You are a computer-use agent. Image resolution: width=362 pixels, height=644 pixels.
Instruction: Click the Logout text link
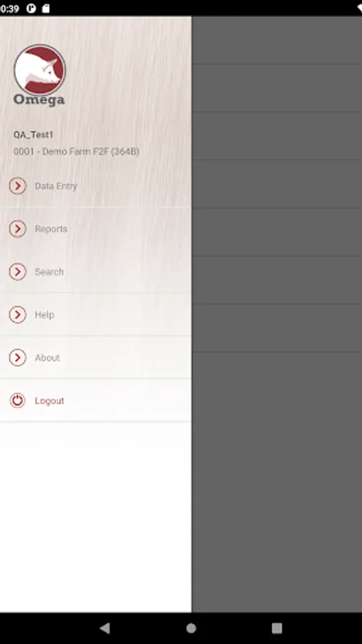tap(49, 401)
